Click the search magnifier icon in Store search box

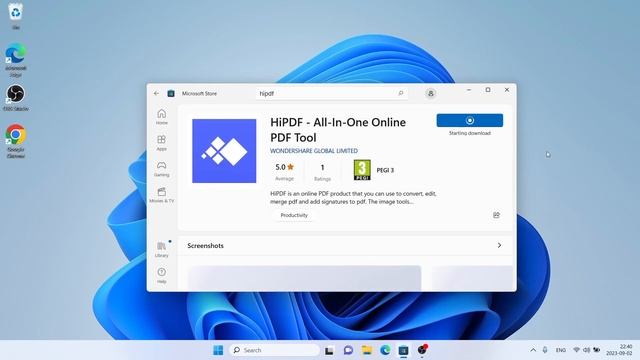coord(400,93)
